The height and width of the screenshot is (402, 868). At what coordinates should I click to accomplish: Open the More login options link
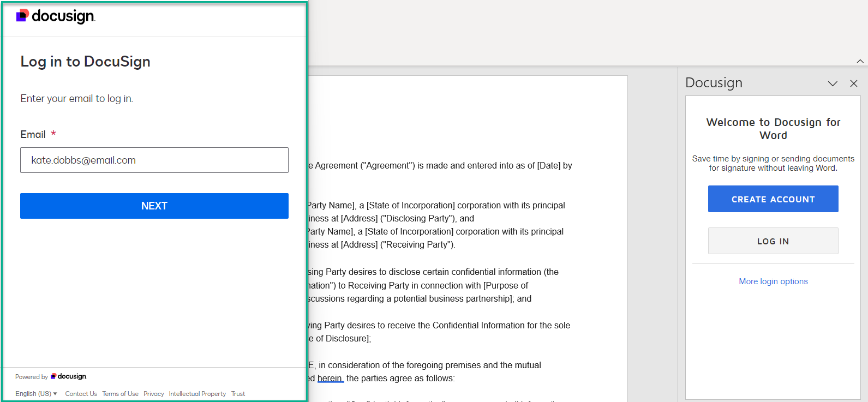pyautogui.click(x=773, y=281)
